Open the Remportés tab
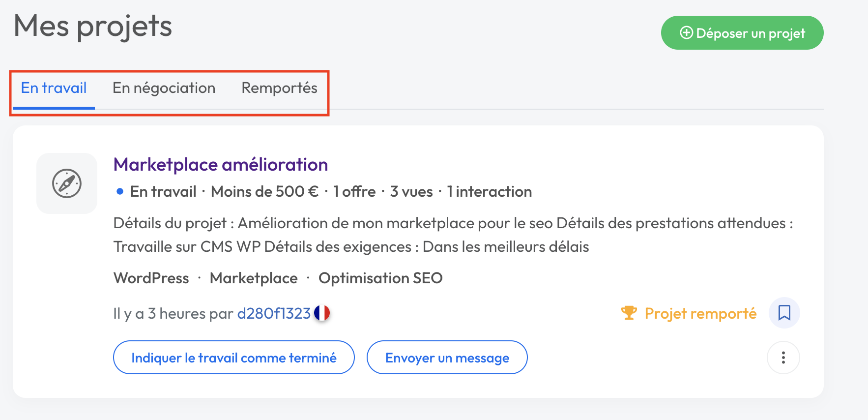The image size is (868, 420). [279, 88]
